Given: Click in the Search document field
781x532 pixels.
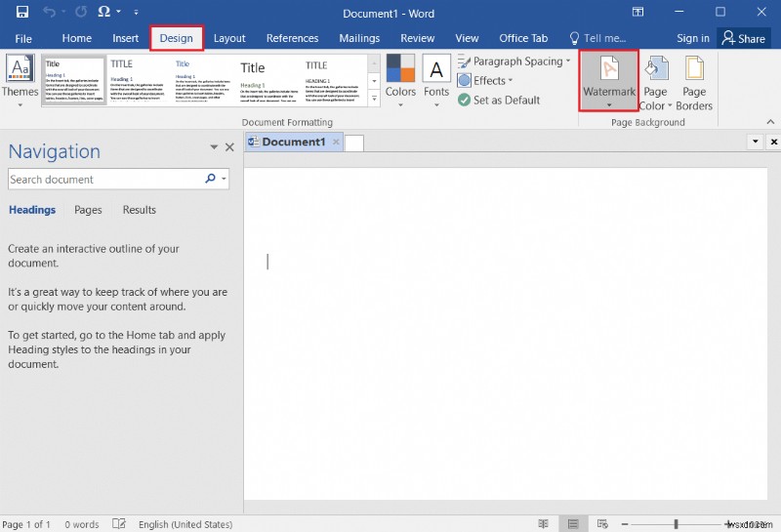Looking at the screenshot, I should pos(103,180).
